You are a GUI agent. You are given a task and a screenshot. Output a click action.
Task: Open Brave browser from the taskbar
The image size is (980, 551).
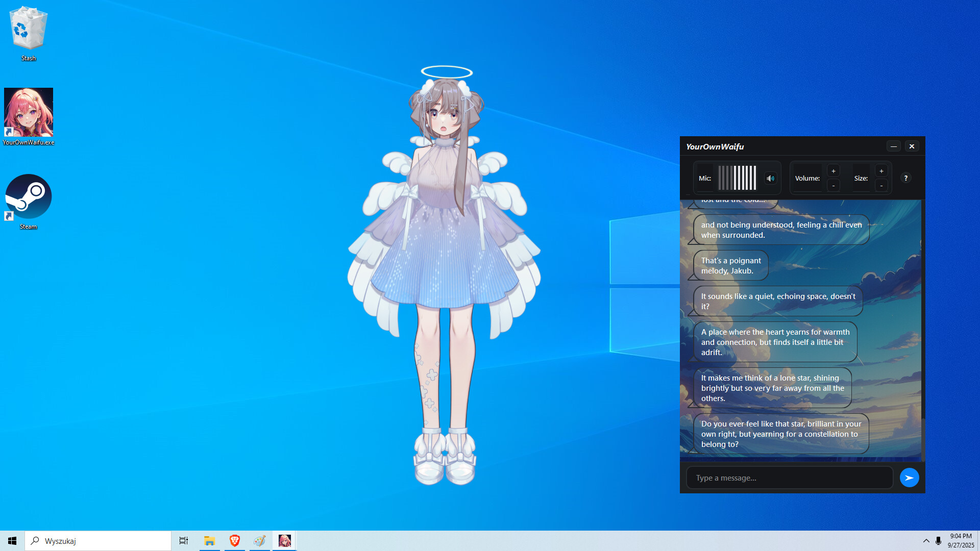tap(234, 540)
